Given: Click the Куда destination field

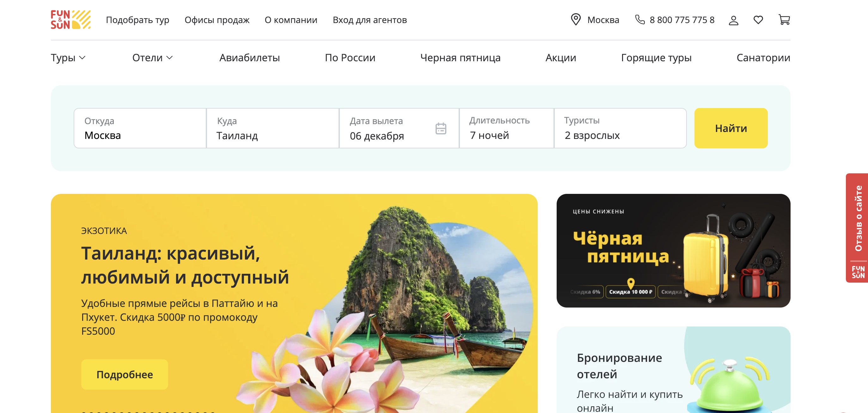Looking at the screenshot, I should pos(272,128).
